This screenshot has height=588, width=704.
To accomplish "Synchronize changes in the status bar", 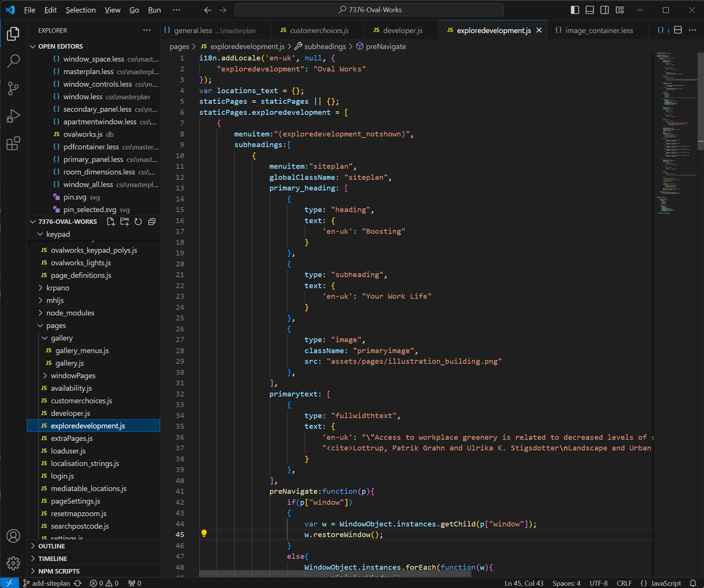I will (x=78, y=583).
